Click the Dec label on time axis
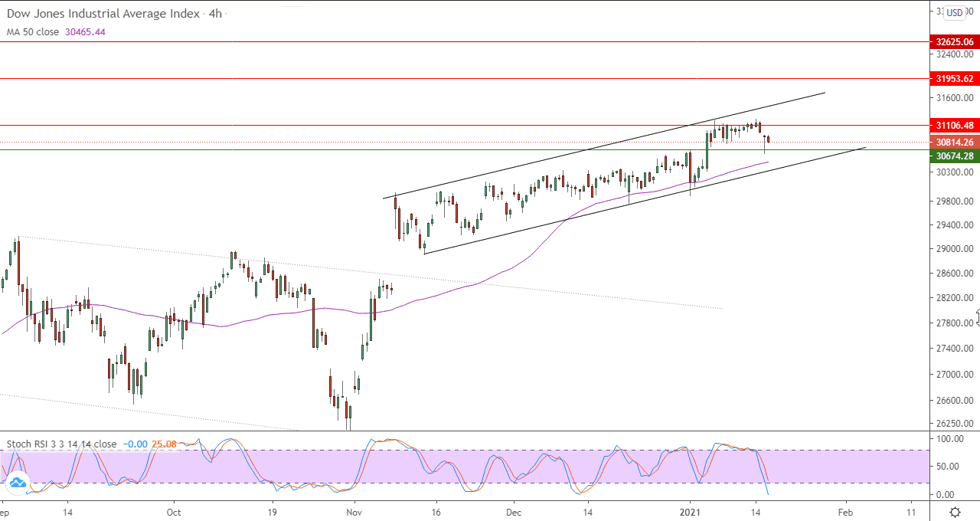Viewport: 980px width, 521px height. (514, 511)
